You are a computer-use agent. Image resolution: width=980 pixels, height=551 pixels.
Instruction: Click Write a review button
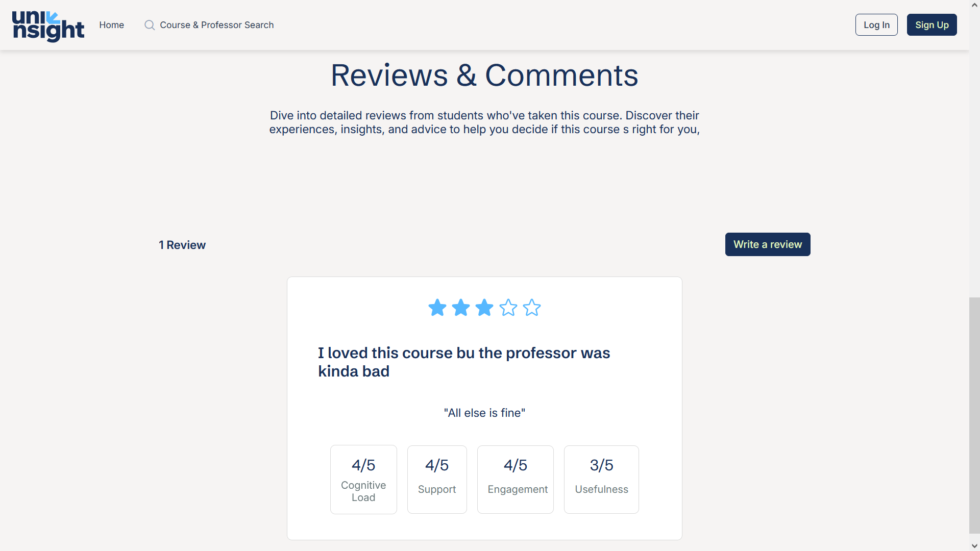pos(767,244)
